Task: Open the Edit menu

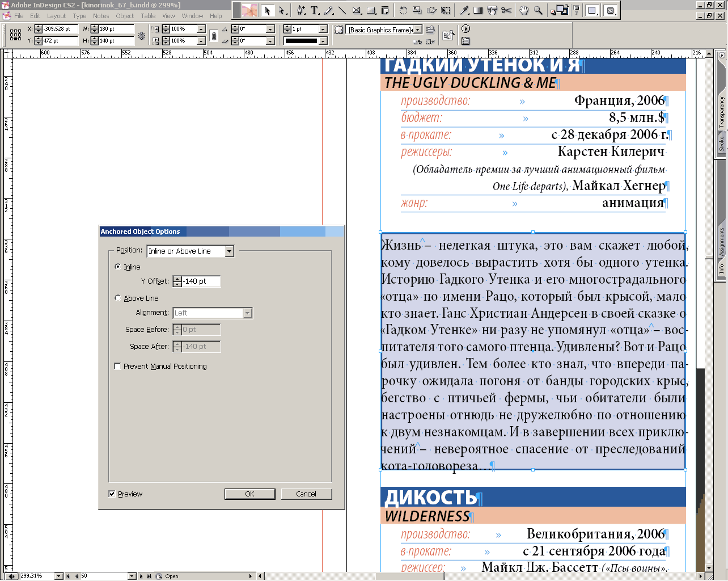Action: point(35,16)
